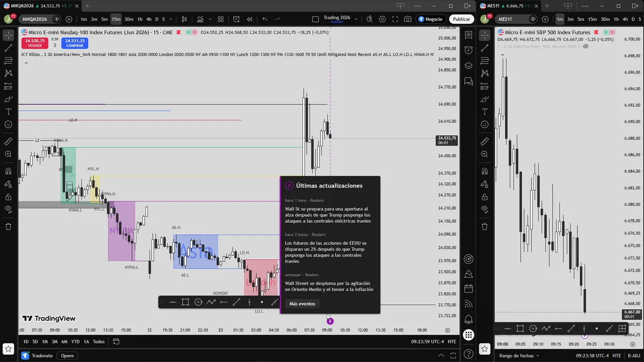Select the 3M date range
The width and height of the screenshot is (644, 362).
click(x=54, y=341)
